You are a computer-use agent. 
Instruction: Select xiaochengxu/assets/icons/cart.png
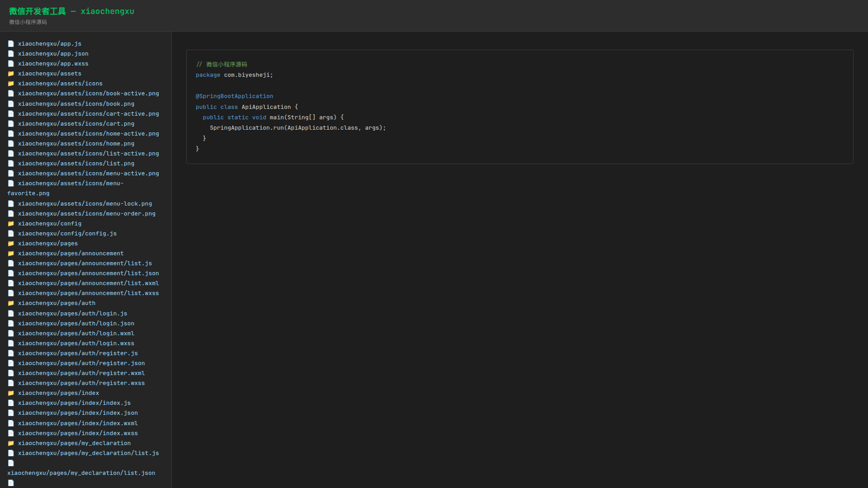tap(76, 124)
